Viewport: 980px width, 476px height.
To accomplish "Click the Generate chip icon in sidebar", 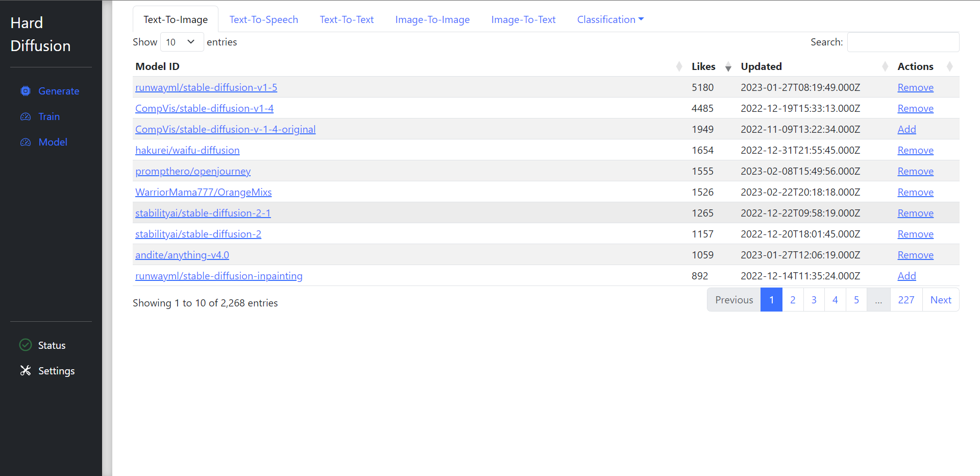I will 26,91.
